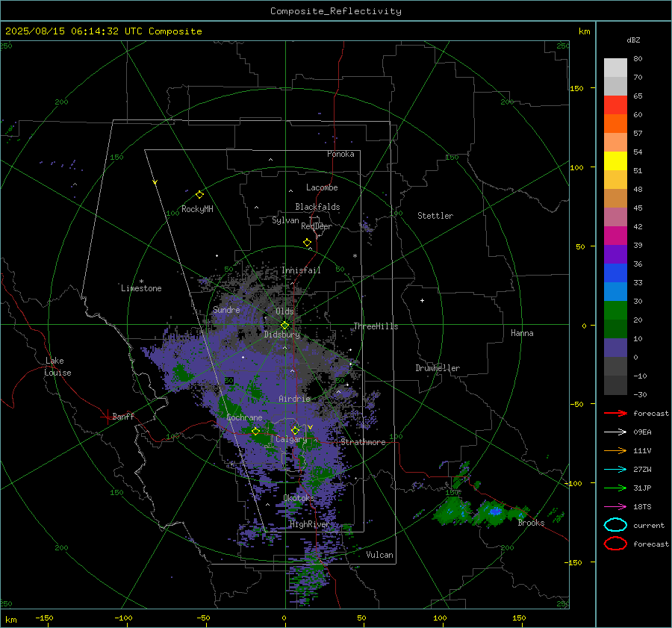Click the cyan current ellipse legend icon
672x628 pixels.
[615, 525]
